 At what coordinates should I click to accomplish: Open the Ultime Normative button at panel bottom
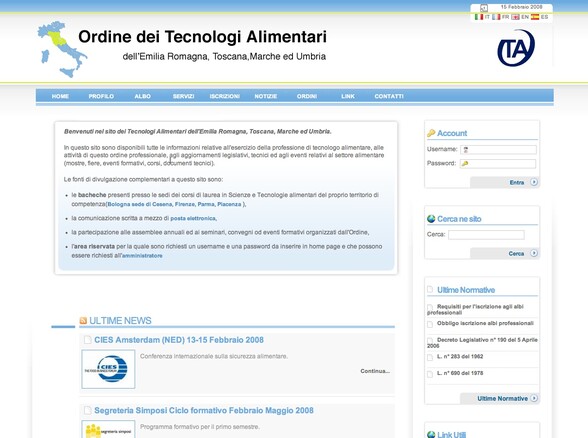tap(500, 398)
